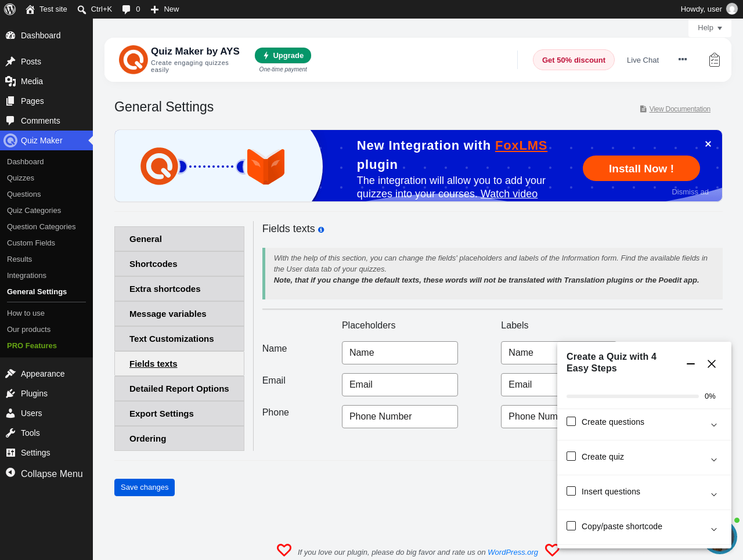Image resolution: width=743 pixels, height=560 pixels.
Task: Check the Create questions checkbox
Action: 571,421
